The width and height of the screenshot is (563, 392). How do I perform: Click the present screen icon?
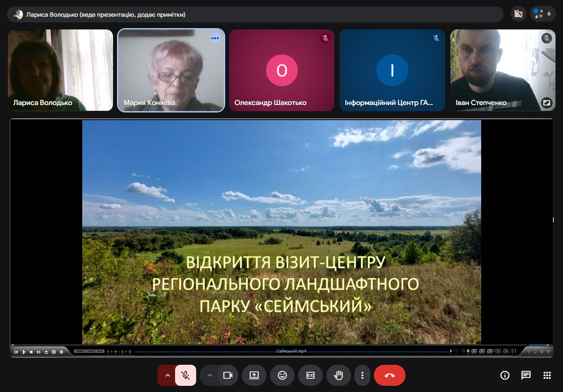pos(254,375)
